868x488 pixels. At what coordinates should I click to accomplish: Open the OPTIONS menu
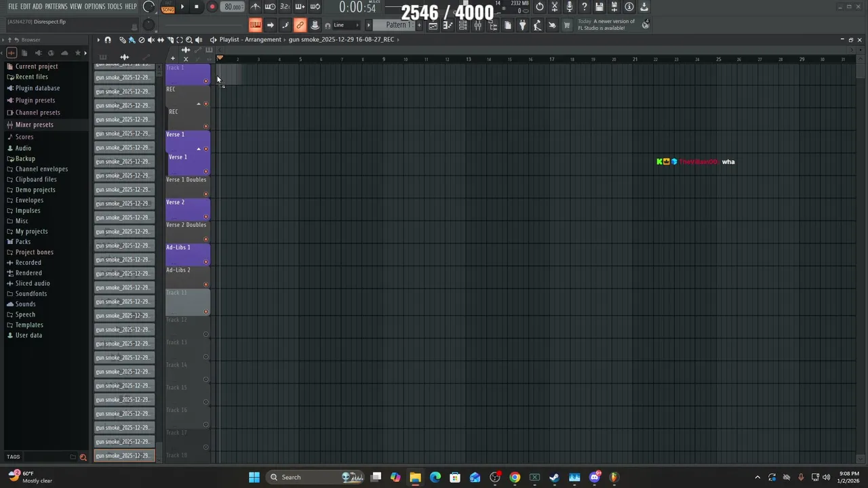pyautogui.click(x=95, y=7)
